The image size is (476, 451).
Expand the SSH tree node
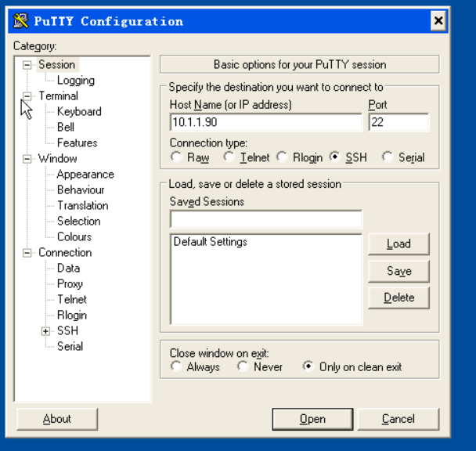(x=46, y=331)
